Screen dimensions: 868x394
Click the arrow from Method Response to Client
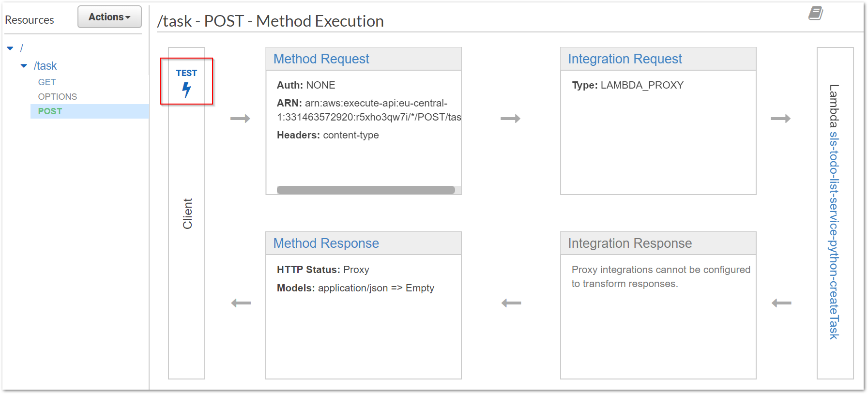pyautogui.click(x=241, y=303)
